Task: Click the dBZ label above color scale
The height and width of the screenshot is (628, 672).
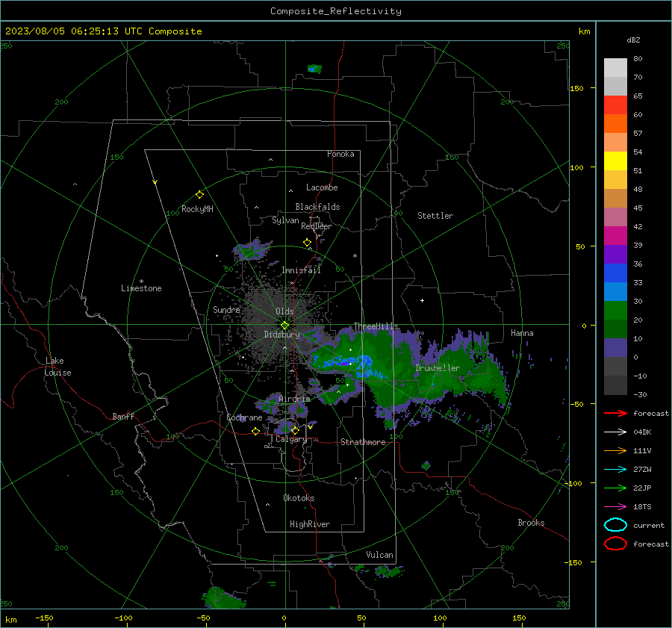Action: click(x=633, y=40)
